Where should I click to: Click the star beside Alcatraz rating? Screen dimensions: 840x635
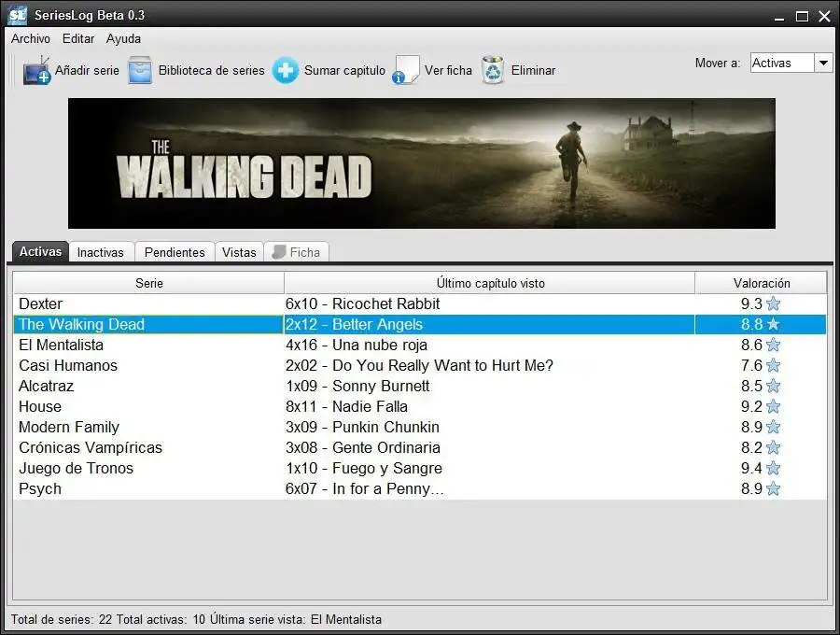(773, 386)
